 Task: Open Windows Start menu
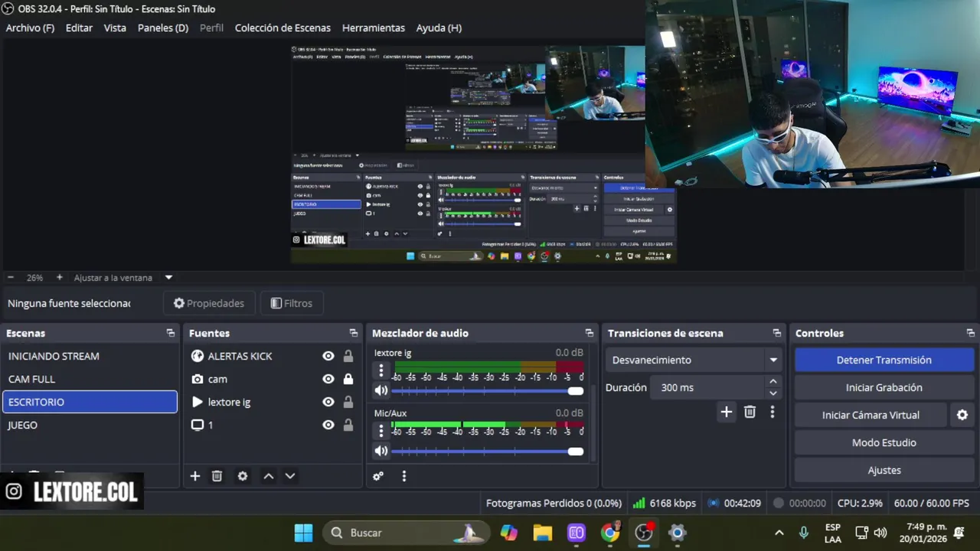303,533
